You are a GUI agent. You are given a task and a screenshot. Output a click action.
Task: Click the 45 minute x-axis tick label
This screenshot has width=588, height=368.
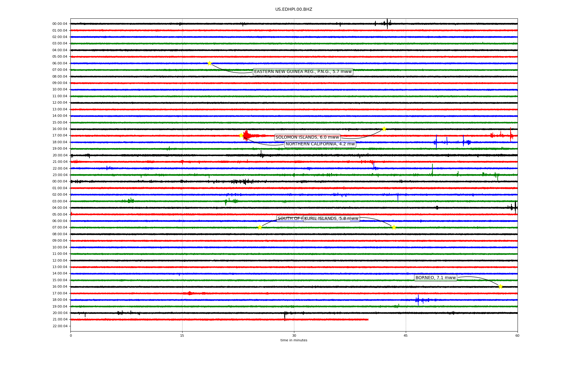tap(406, 335)
